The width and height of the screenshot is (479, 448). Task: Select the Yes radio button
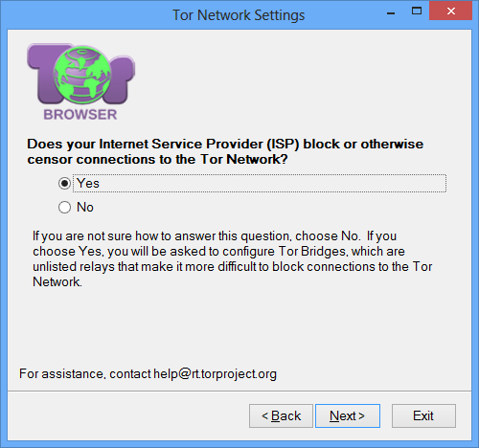pos(64,184)
